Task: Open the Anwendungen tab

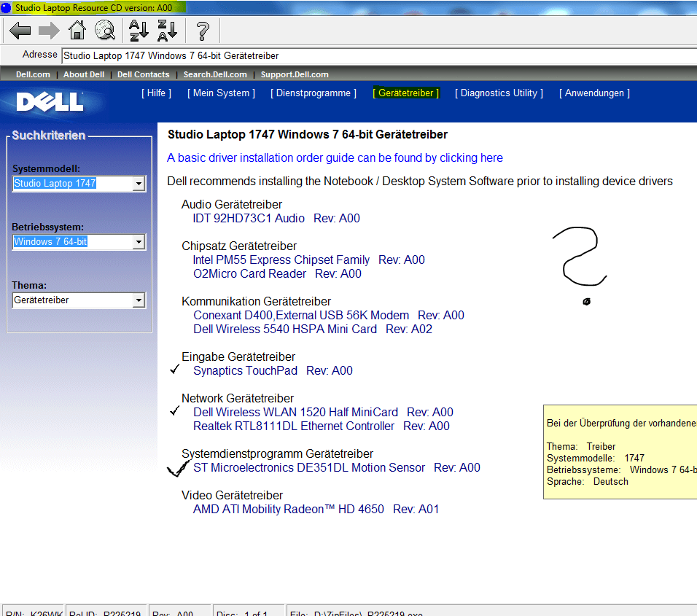Action: [x=594, y=93]
